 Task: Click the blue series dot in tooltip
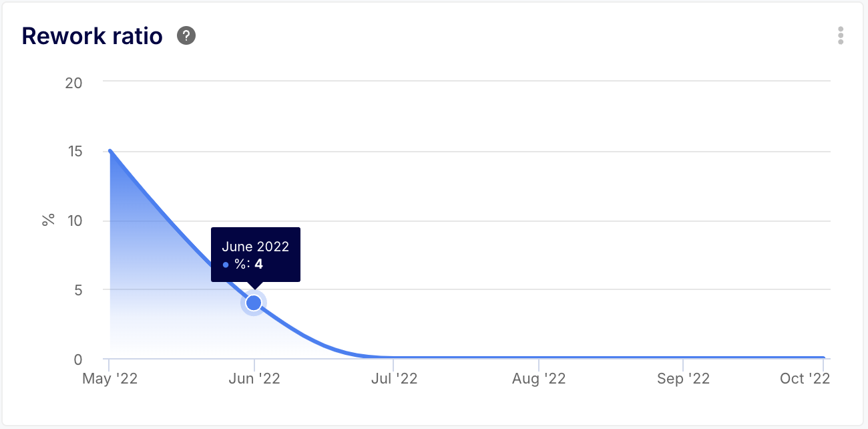pyautogui.click(x=226, y=265)
